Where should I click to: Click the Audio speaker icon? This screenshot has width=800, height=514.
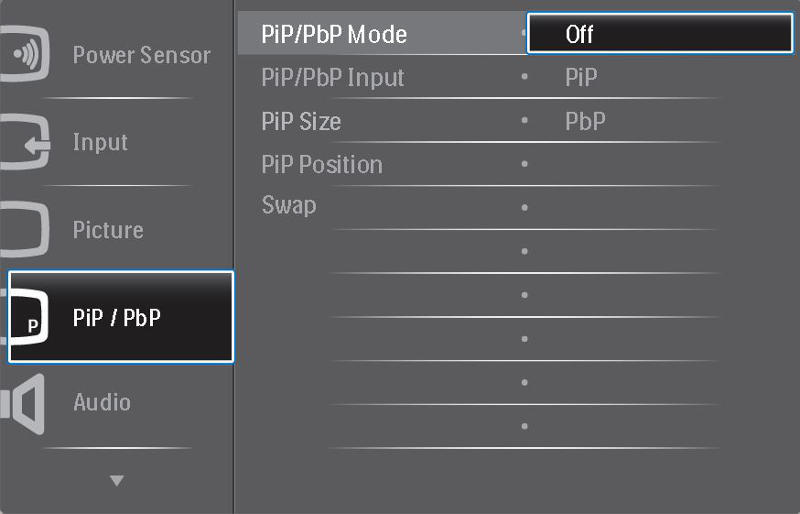coord(22,404)
